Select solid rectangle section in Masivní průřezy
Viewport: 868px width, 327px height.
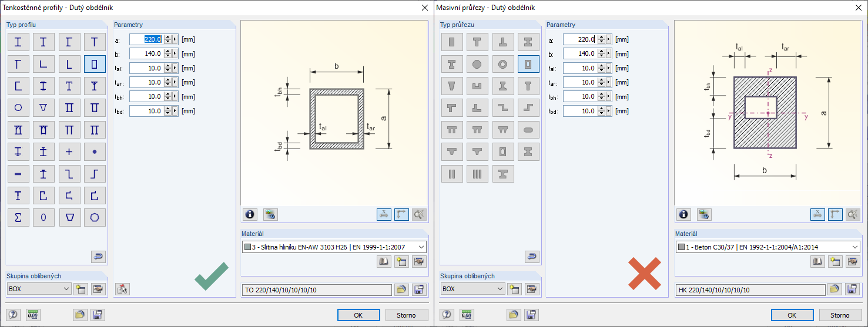click(452, 42)
